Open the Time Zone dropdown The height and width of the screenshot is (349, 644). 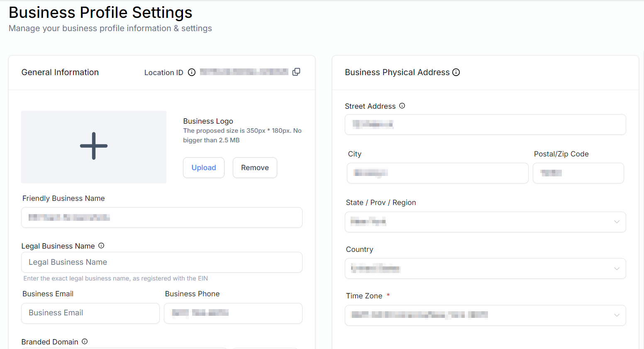[x=485, y=315]
